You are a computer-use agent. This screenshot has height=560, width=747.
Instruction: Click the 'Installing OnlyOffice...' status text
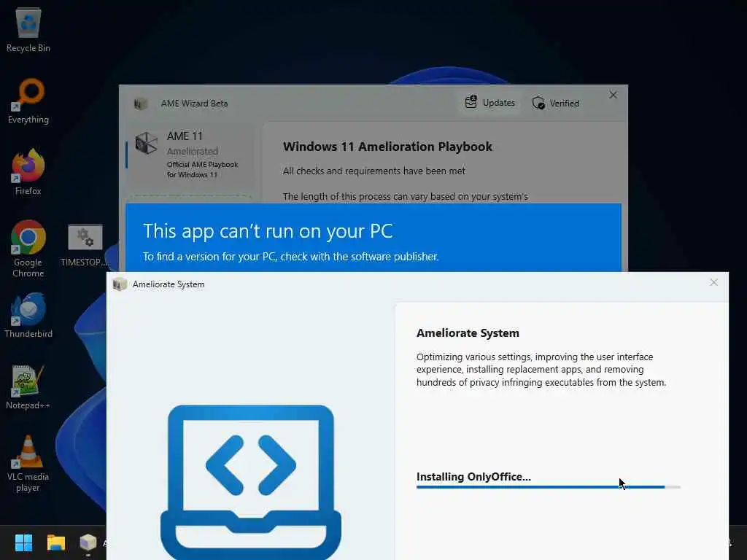pyautogui.click(x=473, y=477)
